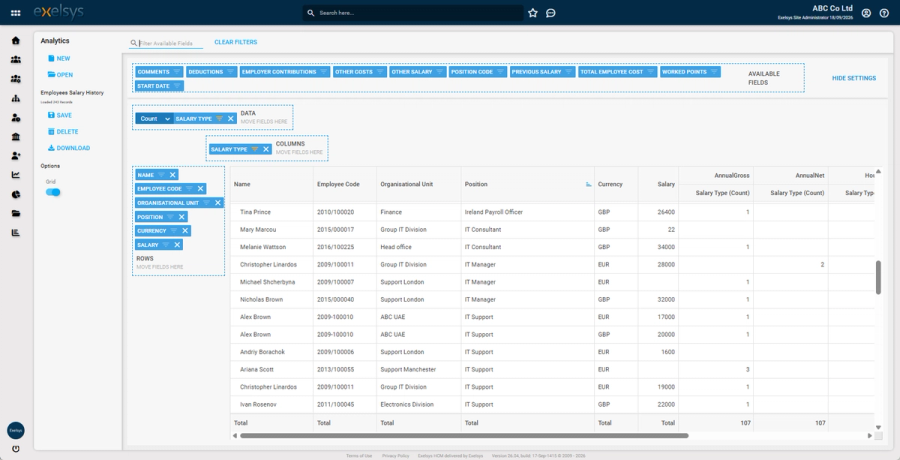Click the power logout icon
Image resolution: width=900 pixels, height=460 pixels.
click(15, 449)
